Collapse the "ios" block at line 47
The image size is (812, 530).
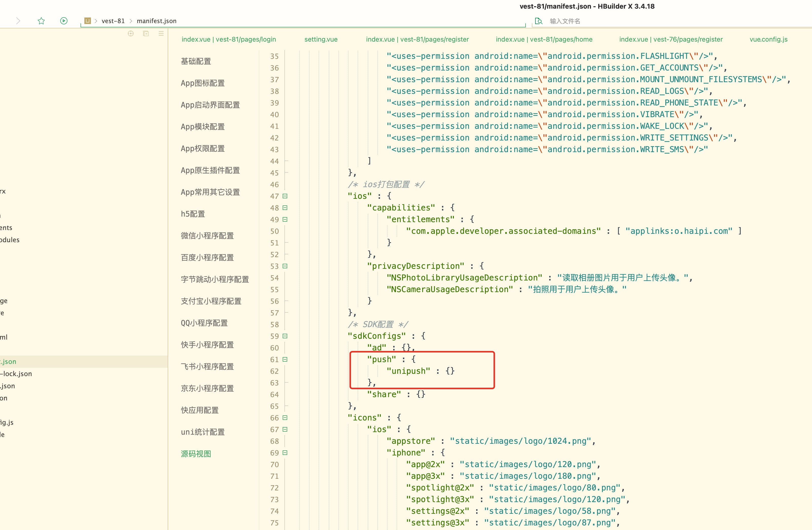[x=285, y=196]
